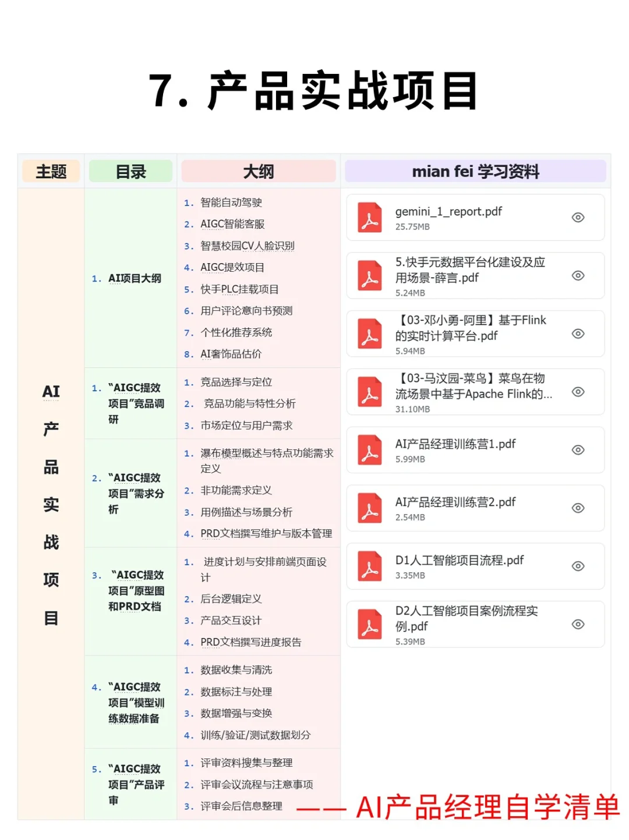This screenshot has width=629, height=840.
Task: Select the mian fei 学习资料 header
Action: tap(476, 171)
